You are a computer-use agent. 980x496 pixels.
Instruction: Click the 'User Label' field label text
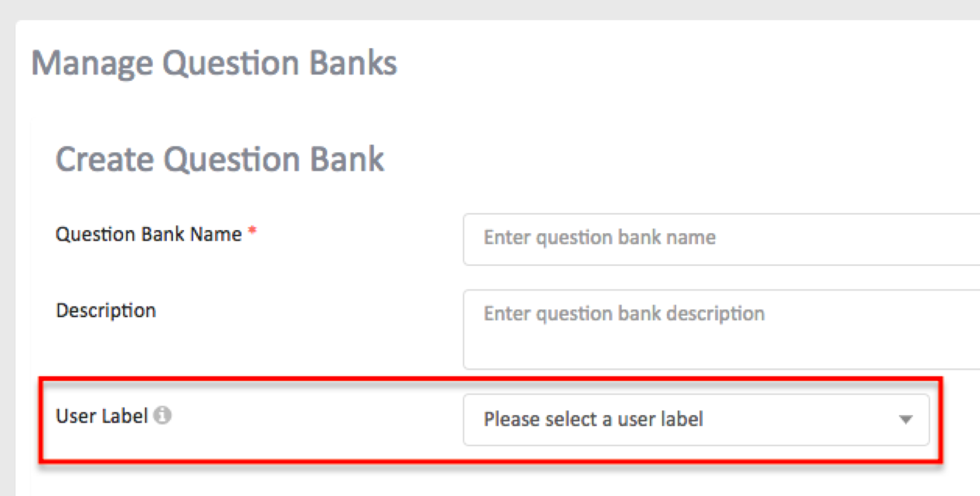click(x=102, y=416)
